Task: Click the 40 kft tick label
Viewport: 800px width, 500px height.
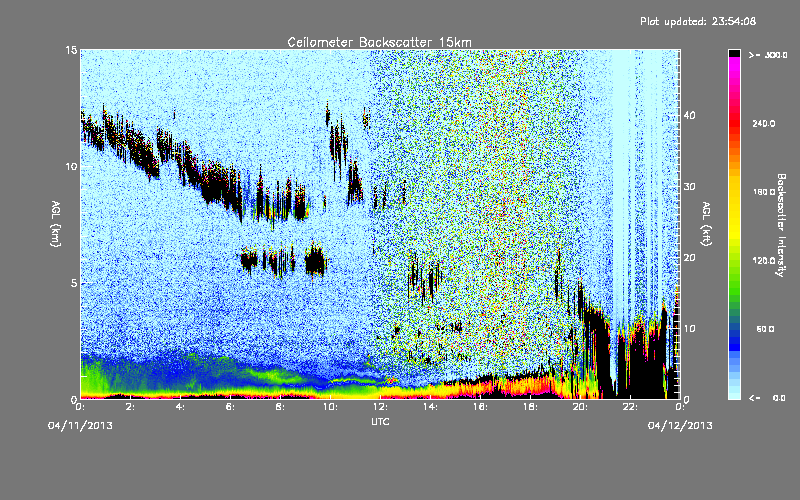Action: pos(689,115)
